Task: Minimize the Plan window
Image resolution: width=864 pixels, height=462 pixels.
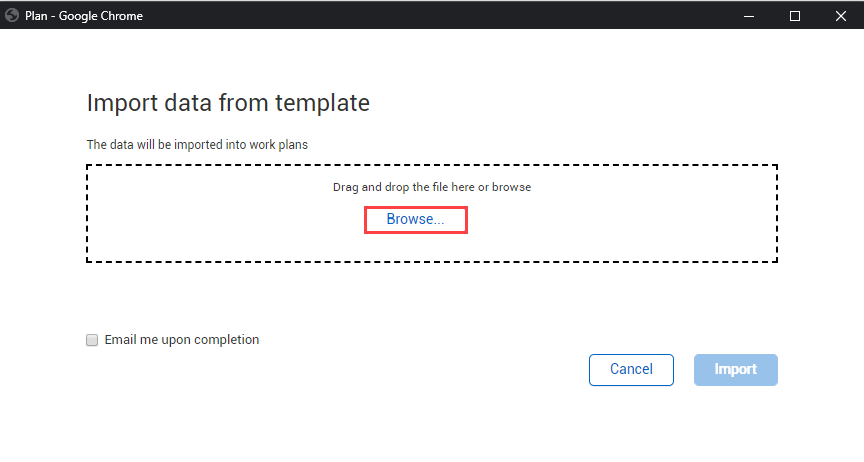Action: [x=749, y=15]
